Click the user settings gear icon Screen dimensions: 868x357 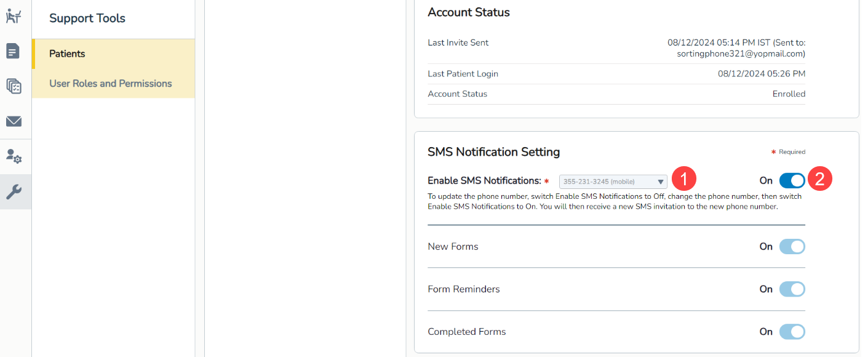point(14,157)
